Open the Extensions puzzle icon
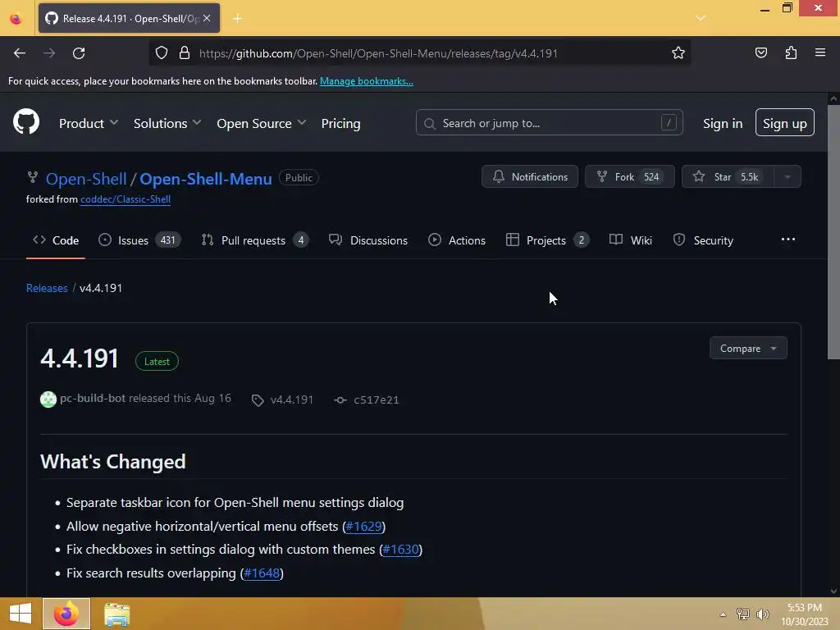This screenshot has width=840, height=630. coord(791,53)
